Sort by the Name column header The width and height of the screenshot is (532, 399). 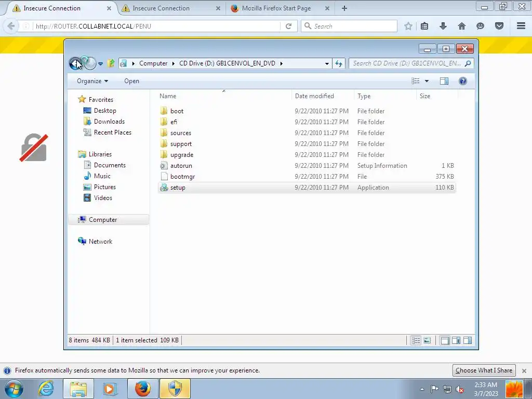[224, 96]
